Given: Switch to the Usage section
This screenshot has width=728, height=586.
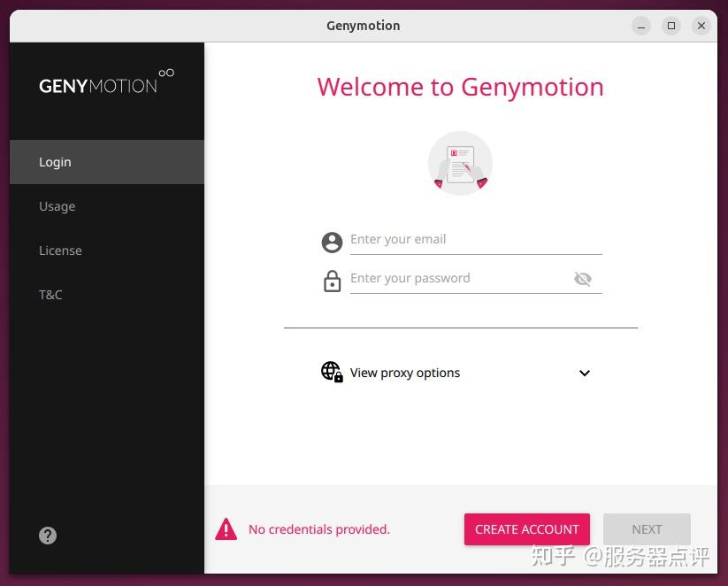Looking at the screenshot, I should click(x=57, y=206).
